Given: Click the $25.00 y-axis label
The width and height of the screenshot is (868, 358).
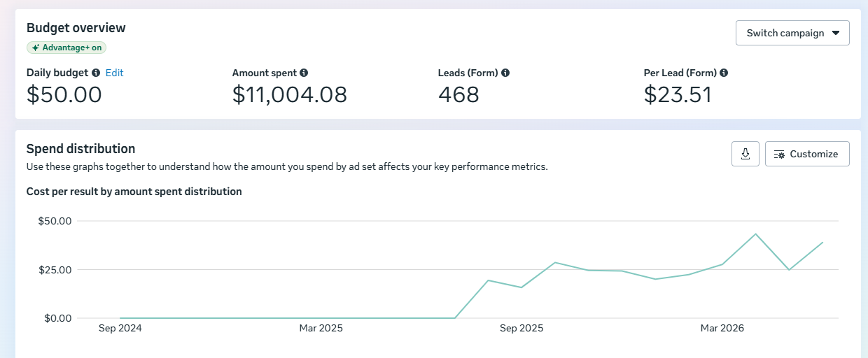Looking at the screenshot, I should click(55, 270).
